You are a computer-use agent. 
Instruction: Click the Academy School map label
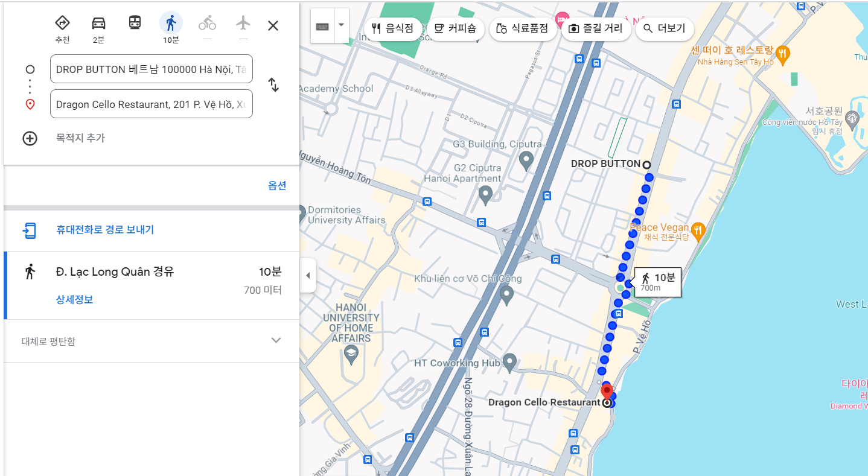(x=337, y=89)
